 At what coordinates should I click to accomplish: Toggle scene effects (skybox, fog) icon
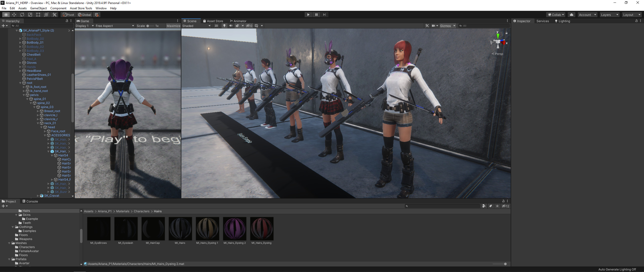click(237, 26)
